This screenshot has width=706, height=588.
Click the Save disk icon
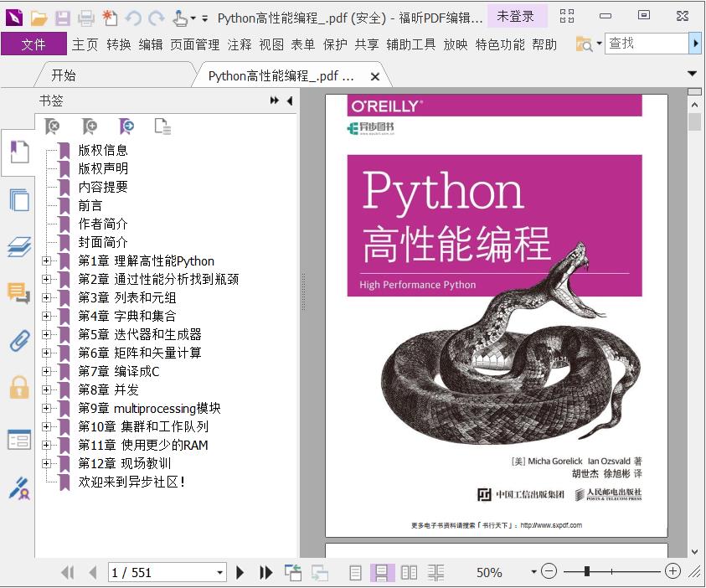click(63, 18)
